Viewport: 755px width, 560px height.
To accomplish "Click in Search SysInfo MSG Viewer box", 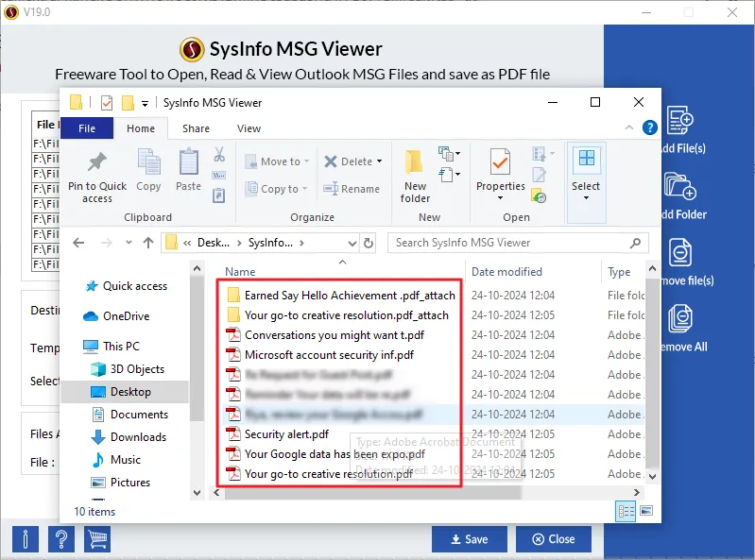I will 518,243.
